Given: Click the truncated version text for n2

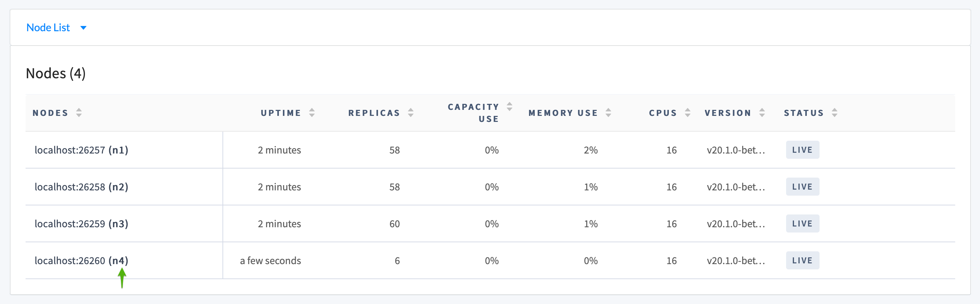Looking at the screenshot, I should [735, 187].
